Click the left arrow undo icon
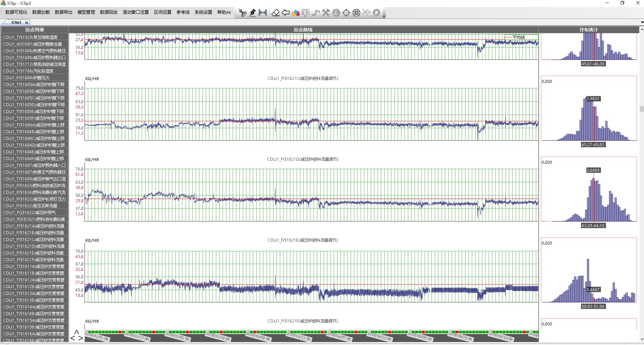 tap(286, 13)
